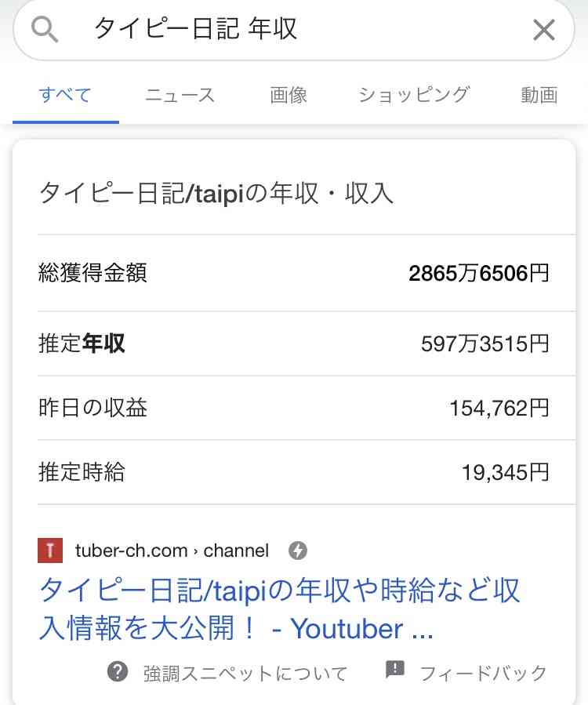
Task: Select the すべて tab
Action: coord(66,96)
